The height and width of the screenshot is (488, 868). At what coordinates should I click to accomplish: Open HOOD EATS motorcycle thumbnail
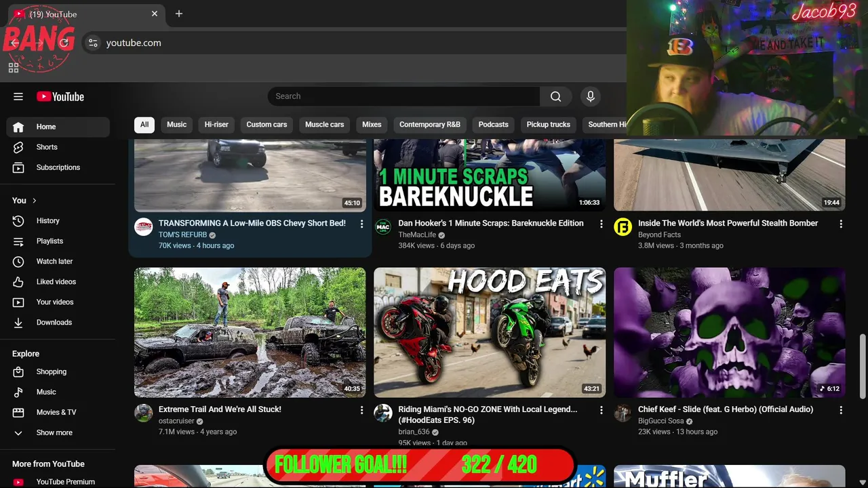[490, 332]
